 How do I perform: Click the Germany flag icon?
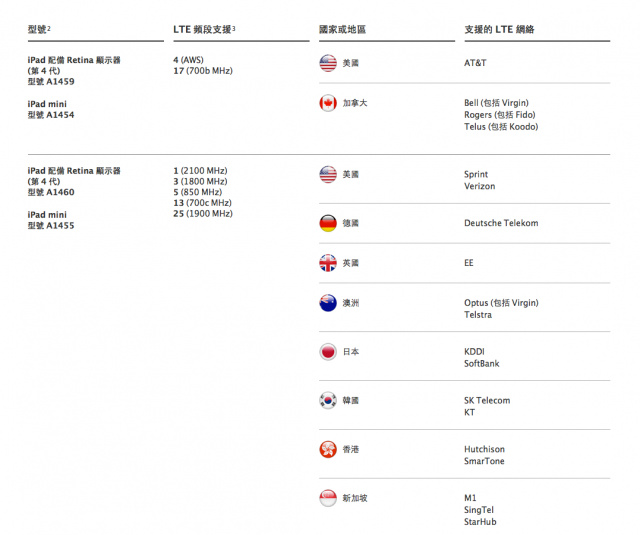pyautogui.click(x=328, y=223)
